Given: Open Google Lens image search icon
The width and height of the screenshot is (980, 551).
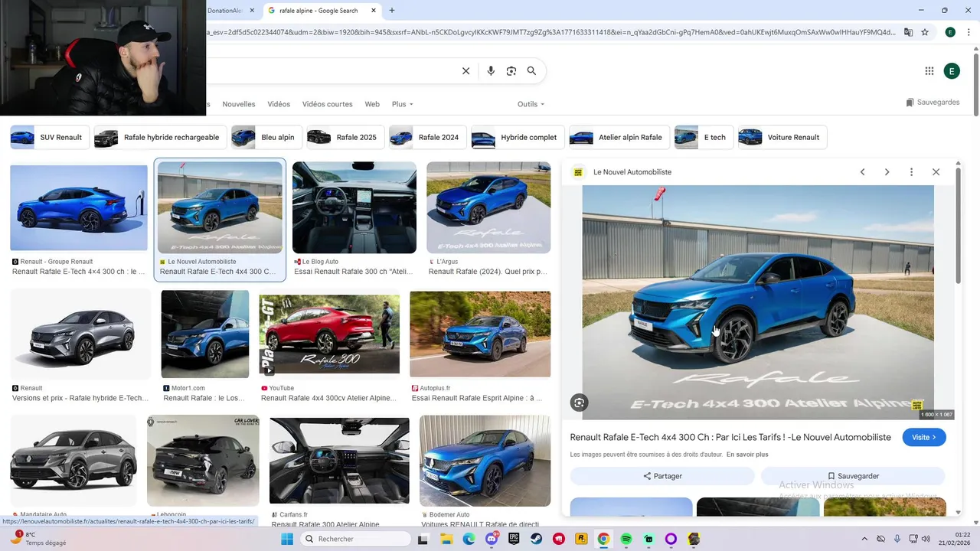Looking at the screenshot, I should pos(511,71).
